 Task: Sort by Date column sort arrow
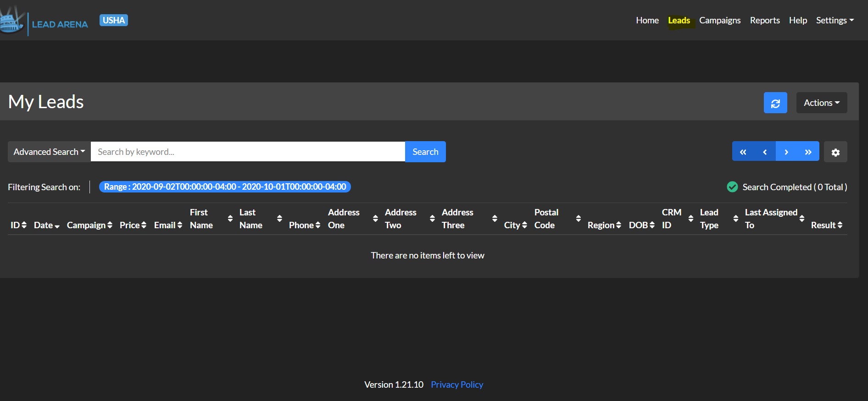[x=57, y=226]
